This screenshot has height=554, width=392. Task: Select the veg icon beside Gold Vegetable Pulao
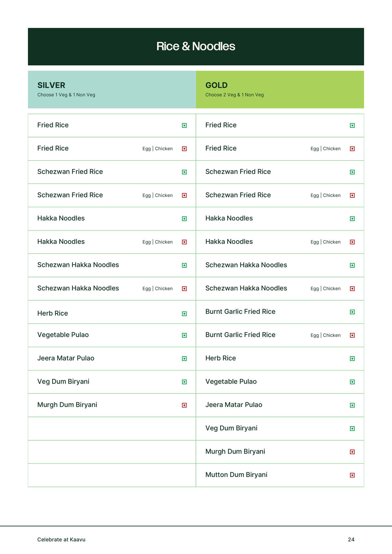[x=352, y=382]
